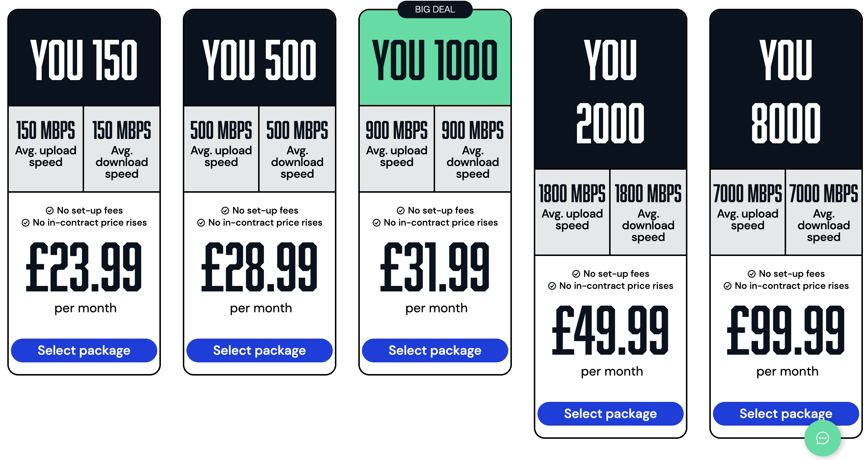Select package for the You 150 plan

(84, 350)
